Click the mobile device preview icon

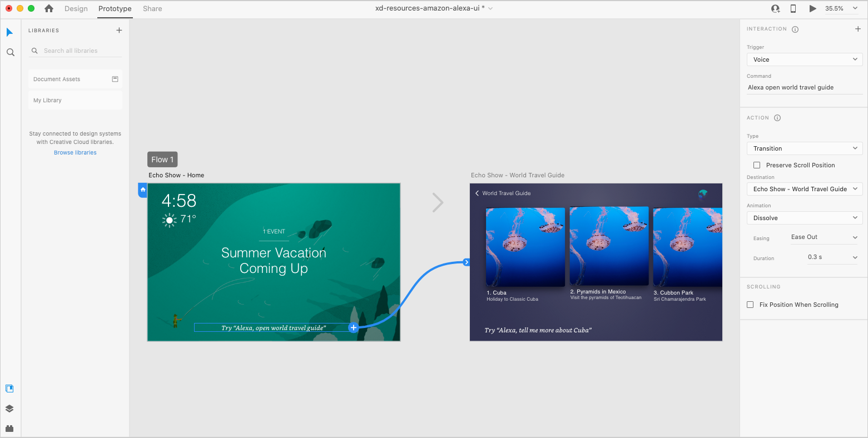pos(793,8)
